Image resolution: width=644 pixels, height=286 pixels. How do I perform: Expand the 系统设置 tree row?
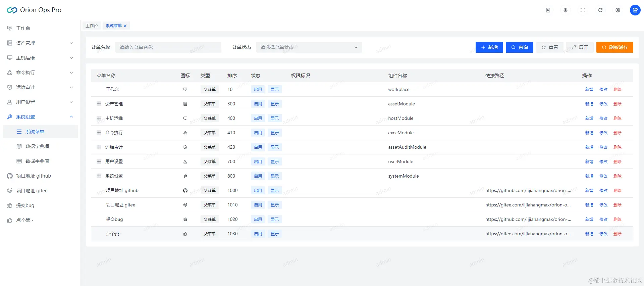99,176
